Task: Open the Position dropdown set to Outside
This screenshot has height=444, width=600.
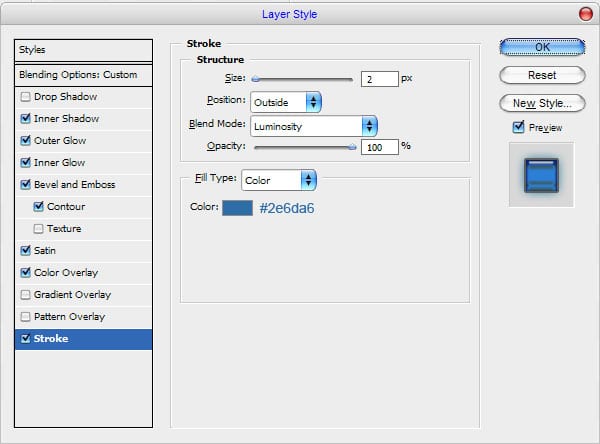Action: click(286, 102)
